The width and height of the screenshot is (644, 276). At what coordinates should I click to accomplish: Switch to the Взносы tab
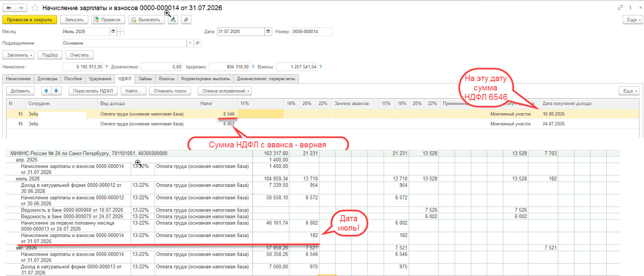[166, 78]
